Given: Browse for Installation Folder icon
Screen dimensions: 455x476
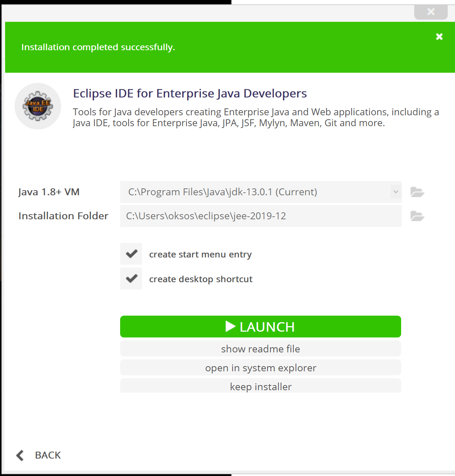Looking at the screenshot, I should point(417,216).
